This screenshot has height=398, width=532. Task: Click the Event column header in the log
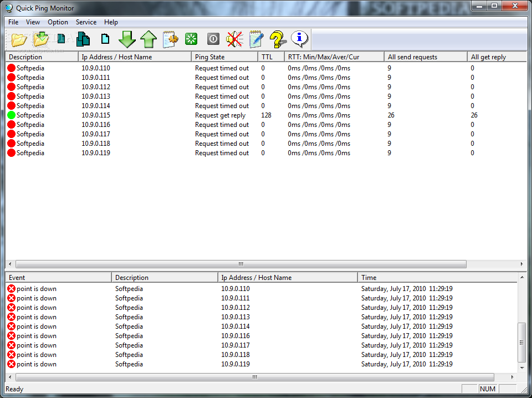[x=59, y=278]
